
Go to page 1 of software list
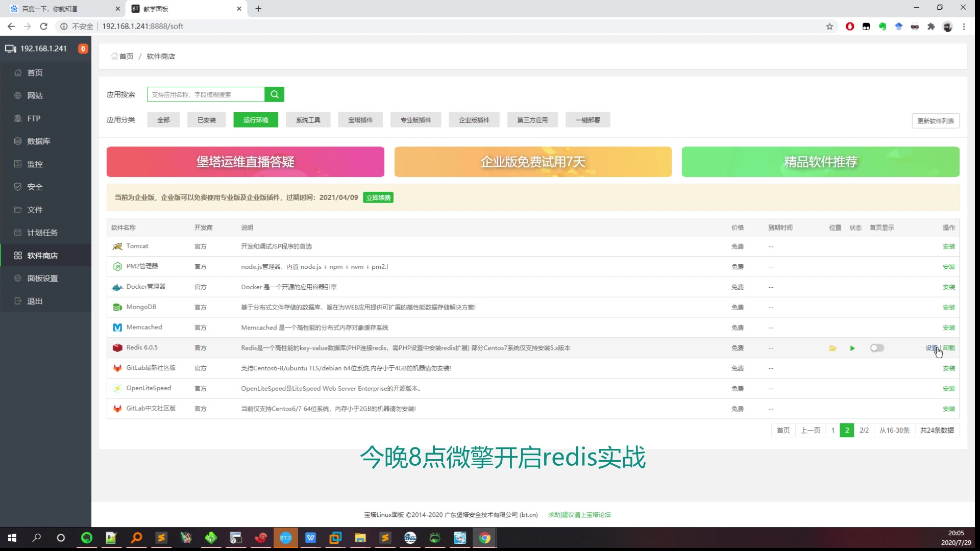click(x=832, y=430)
